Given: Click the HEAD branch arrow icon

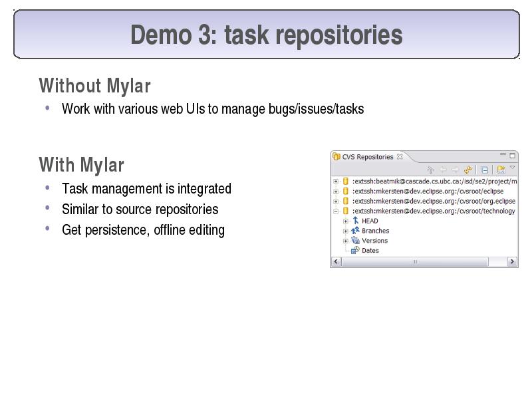Looking at the screenshot, I should tap(355, 221).
